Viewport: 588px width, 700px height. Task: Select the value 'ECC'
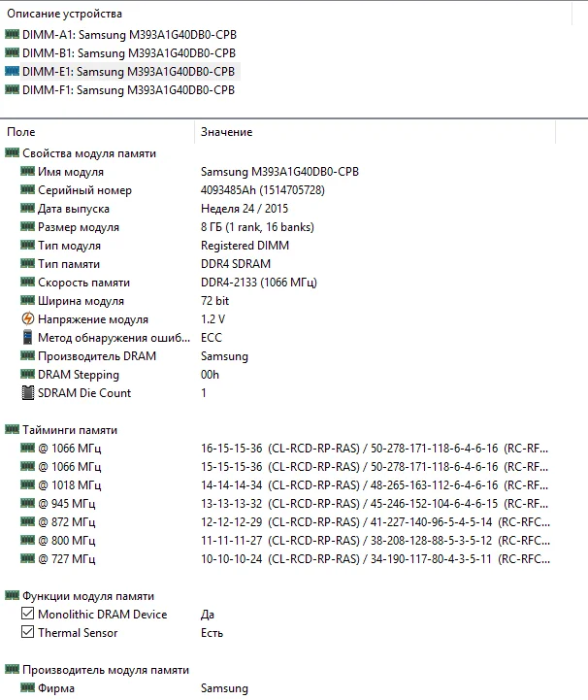[211, 338]
